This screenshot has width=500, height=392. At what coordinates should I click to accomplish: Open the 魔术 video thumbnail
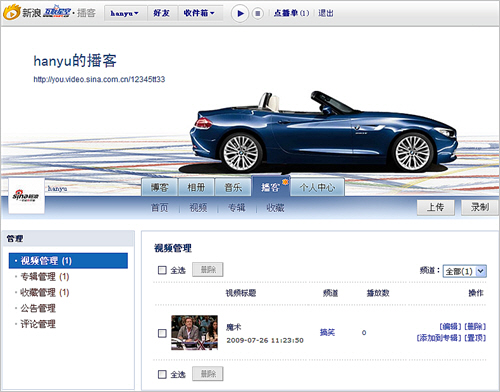(194, 332)
